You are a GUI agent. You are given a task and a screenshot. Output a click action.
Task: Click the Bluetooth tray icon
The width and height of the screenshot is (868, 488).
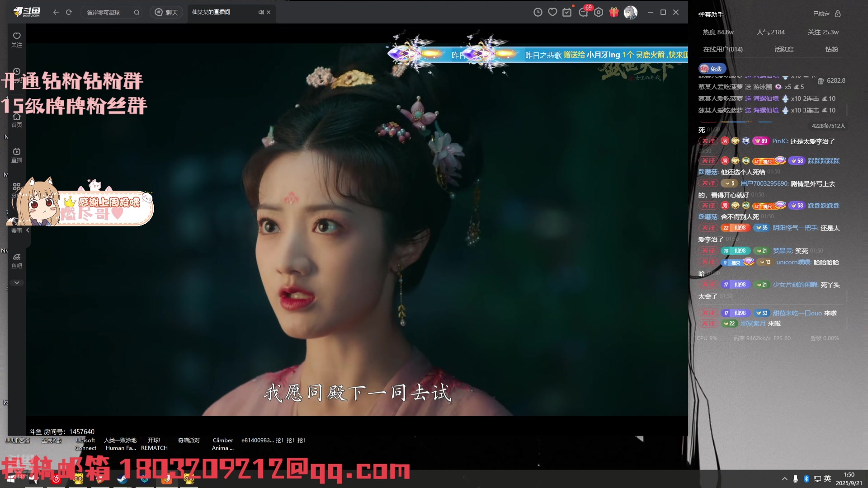click(806, 479)
